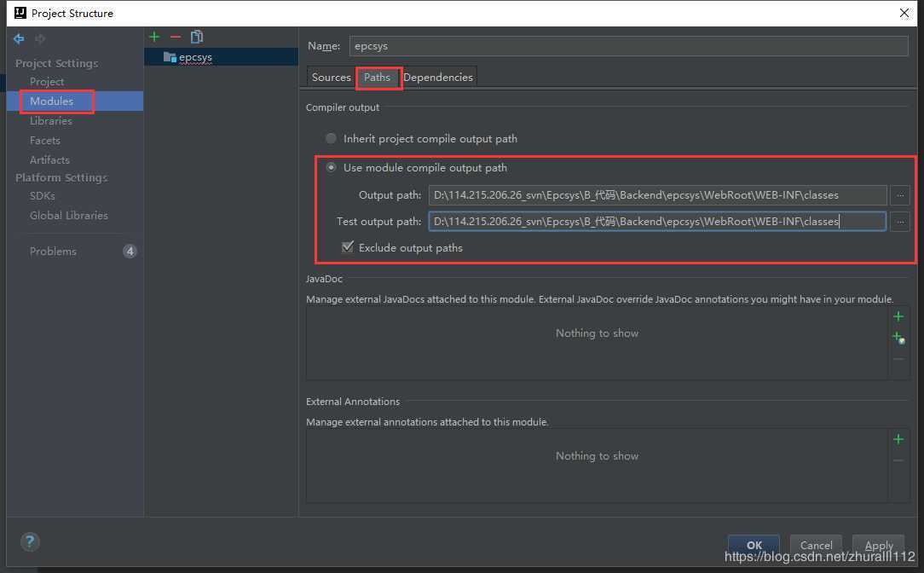The height and width of the screenshot is (573, 924).
Task: Click the Problems count badge 4
Action: pos(130,252)
